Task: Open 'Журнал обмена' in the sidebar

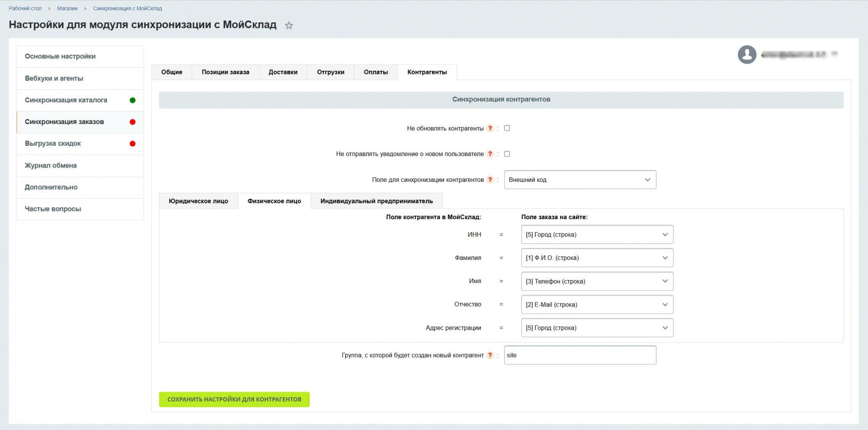Action: point(80,165)
